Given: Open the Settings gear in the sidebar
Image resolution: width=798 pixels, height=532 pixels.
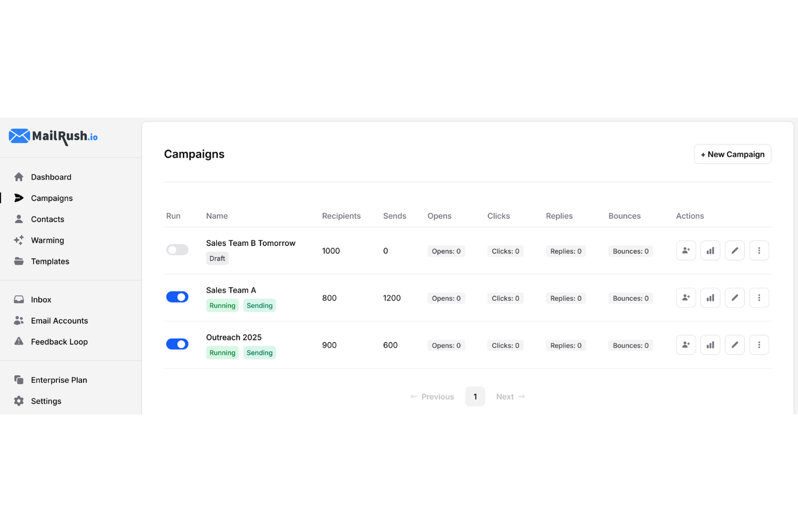Looking at the screenshot, I should click(46, 400).
